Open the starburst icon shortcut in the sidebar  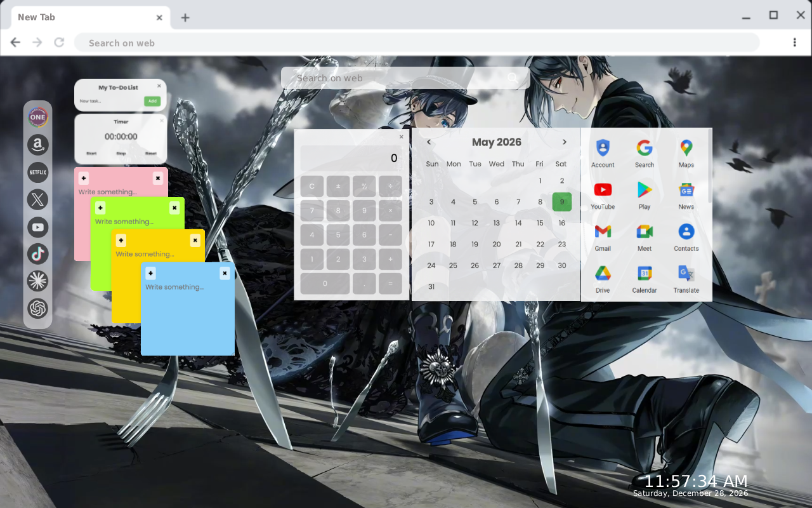click(x=38, y=281)
